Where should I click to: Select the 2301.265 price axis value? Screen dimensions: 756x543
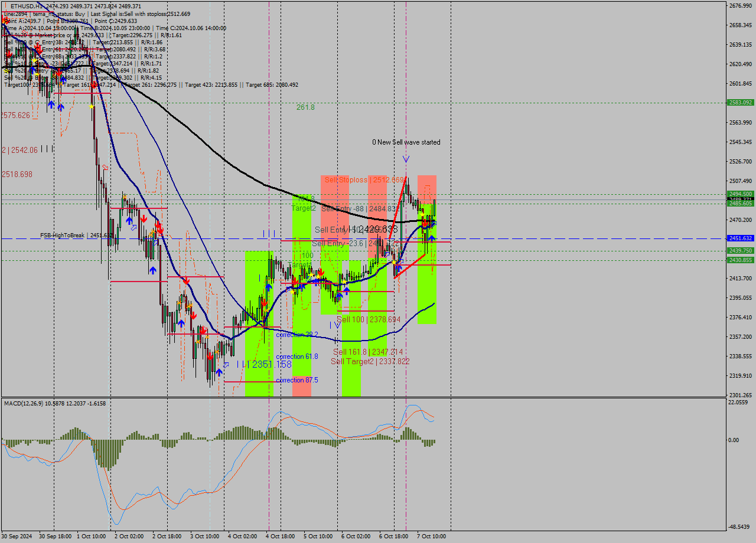tap(741, 395)
